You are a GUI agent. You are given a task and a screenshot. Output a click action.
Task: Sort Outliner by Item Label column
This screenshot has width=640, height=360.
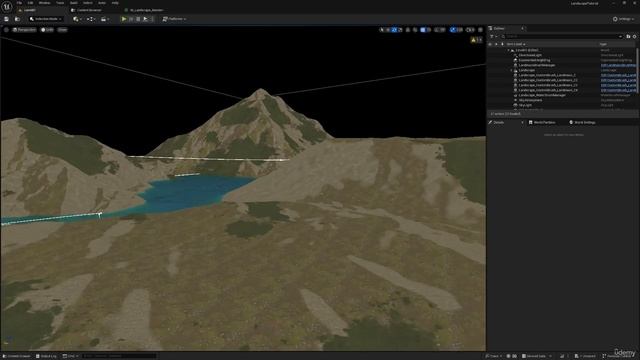click(516, 44)
